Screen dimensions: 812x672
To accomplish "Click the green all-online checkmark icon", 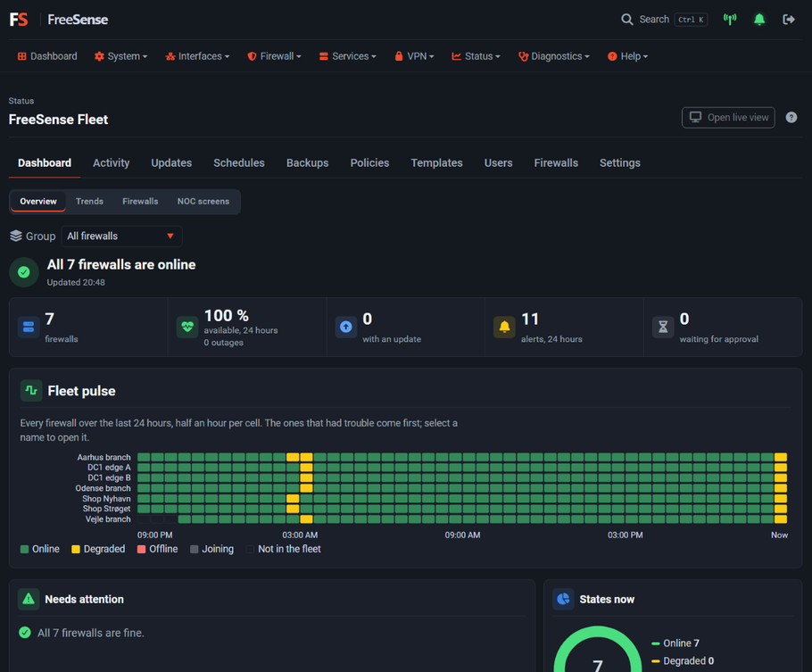I will (24, 272).
